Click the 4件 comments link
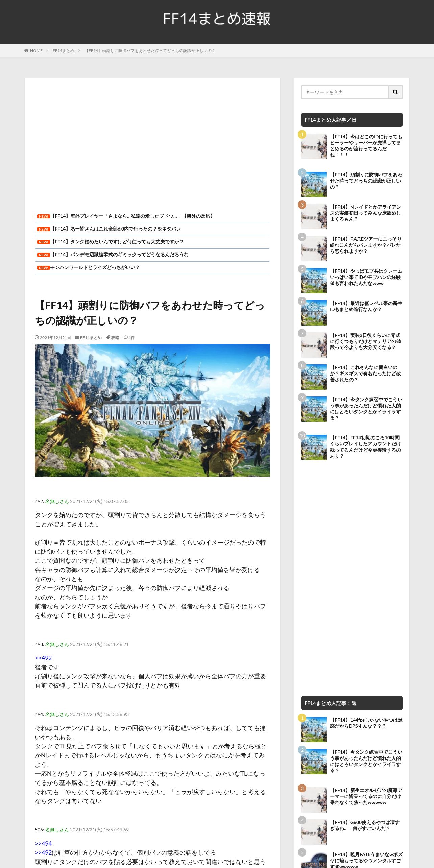The height and width of the screenshot is (868, 434). [131, 337]
